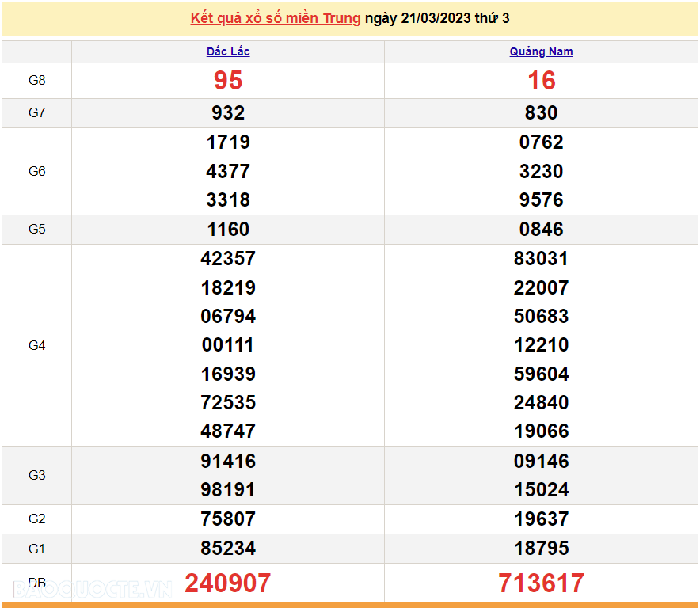Select the G4 number 00111
The width and height of the screenshot is (700, 608).
(228, 345)
